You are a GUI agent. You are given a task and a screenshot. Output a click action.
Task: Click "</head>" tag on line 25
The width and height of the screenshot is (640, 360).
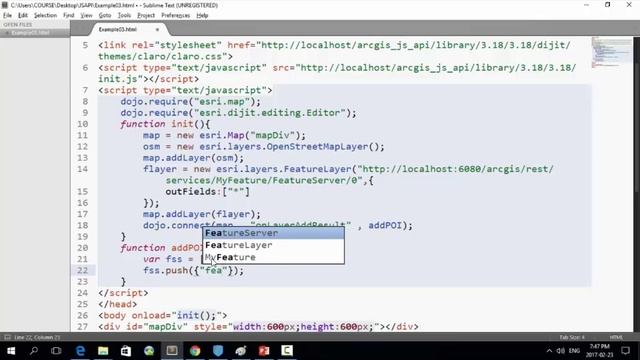point(118,304)
